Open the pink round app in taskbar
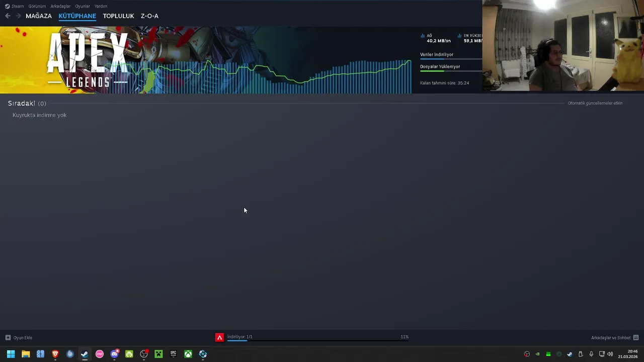The image size is (644, 362). point(100,354)
